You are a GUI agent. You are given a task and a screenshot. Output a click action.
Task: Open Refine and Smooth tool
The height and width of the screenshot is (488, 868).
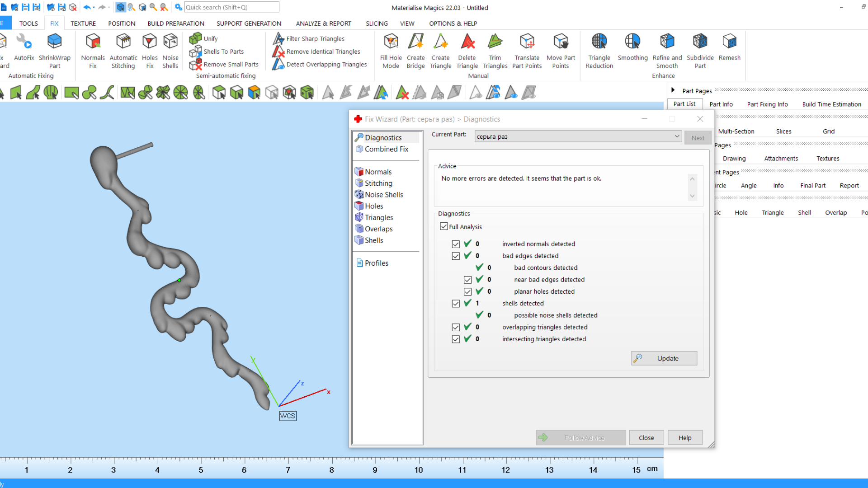click(667, 51)
